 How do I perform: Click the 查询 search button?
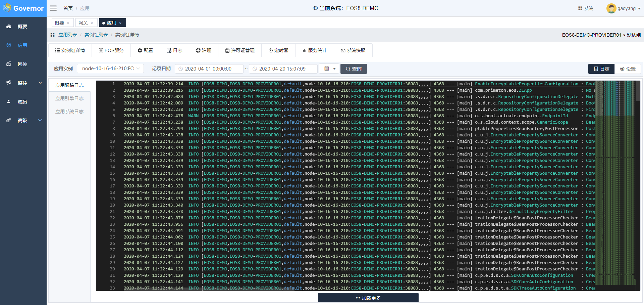353,69
